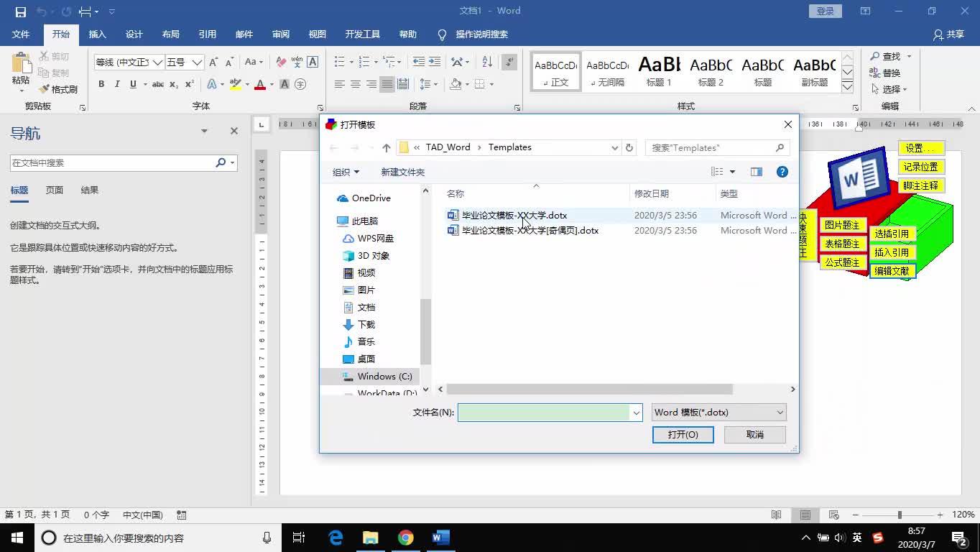The image size is (980, 552).
Task: Toggle show paragraph marks icon
Action: click(509, 63)
